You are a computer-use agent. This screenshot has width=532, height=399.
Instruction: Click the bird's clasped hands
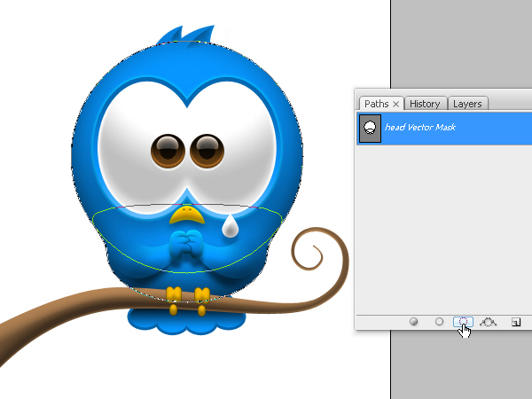point(186,245)
